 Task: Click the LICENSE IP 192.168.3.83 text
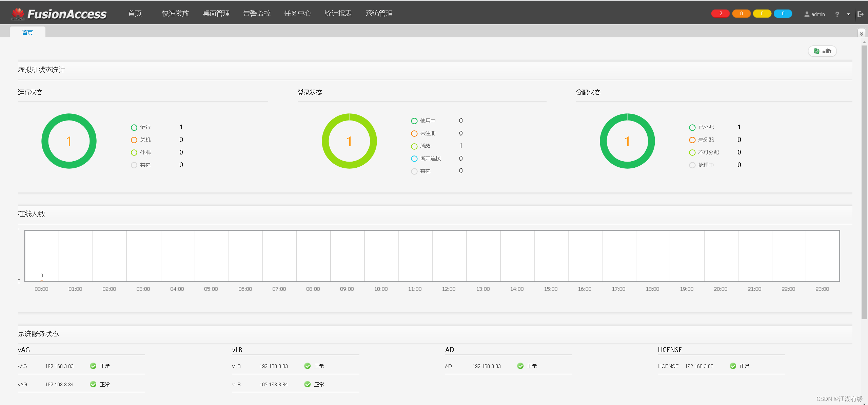(699, 366)
